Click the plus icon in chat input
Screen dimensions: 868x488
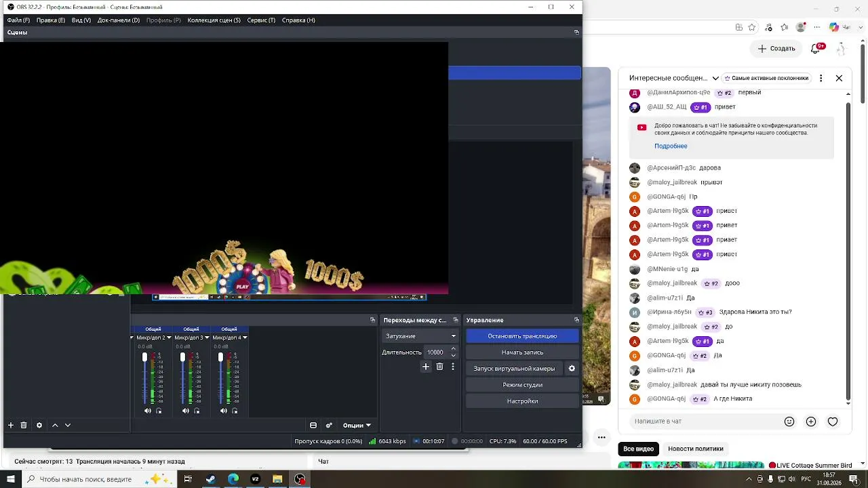[x=811, y=422]
